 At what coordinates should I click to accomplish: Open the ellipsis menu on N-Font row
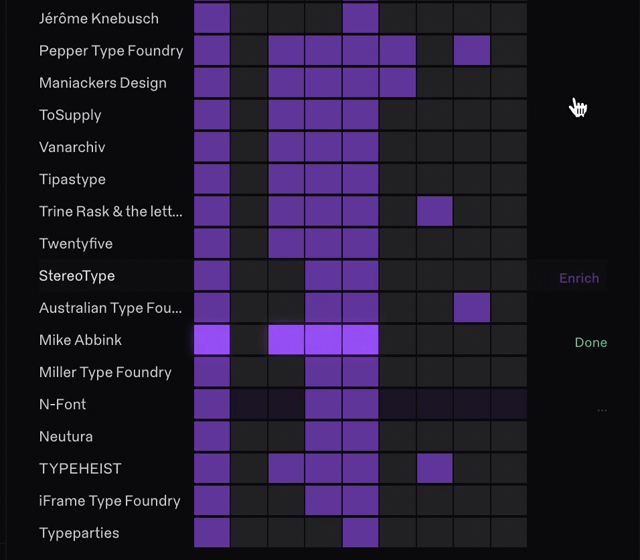point(601,409)
